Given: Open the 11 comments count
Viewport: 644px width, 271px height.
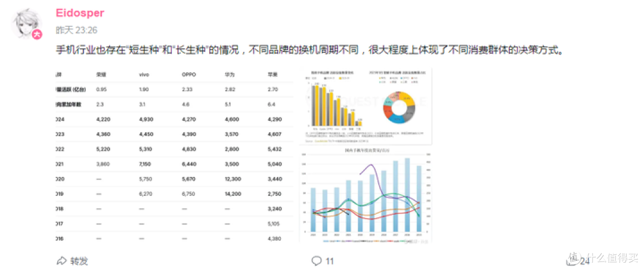Looking at the screenshot, I should (x=329, y=261).
